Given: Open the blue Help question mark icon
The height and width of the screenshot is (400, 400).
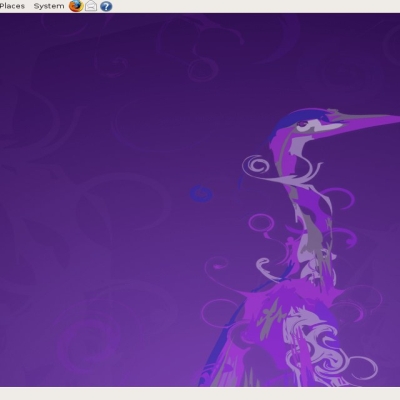Looking at the screenshot, I should (x=106, y=6).
